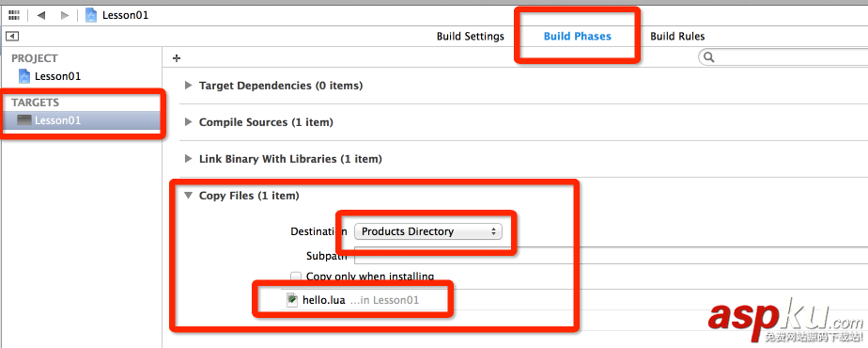Click the hello.lua file icon
The width and height of the screenshot is (868, 348).
pos(292,300)
